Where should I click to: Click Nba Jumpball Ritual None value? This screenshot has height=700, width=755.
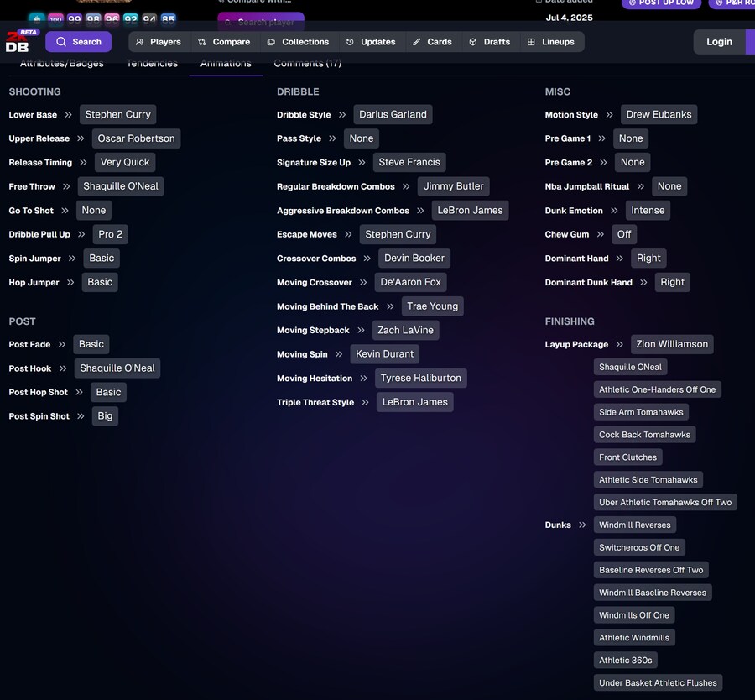coord(669,186)
